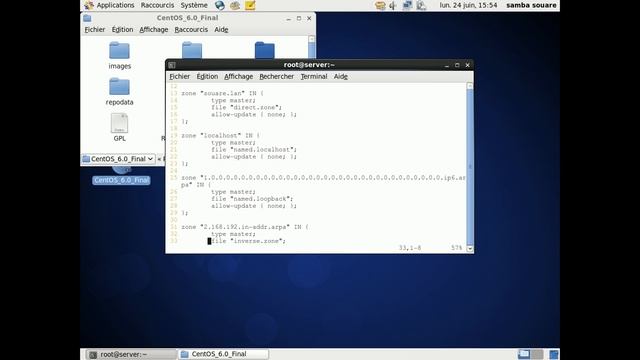Minimize the CentOS_6.0_Final window
Image resolution: width=640 pixels, height=360 pixels.
[x=289, y=18]
